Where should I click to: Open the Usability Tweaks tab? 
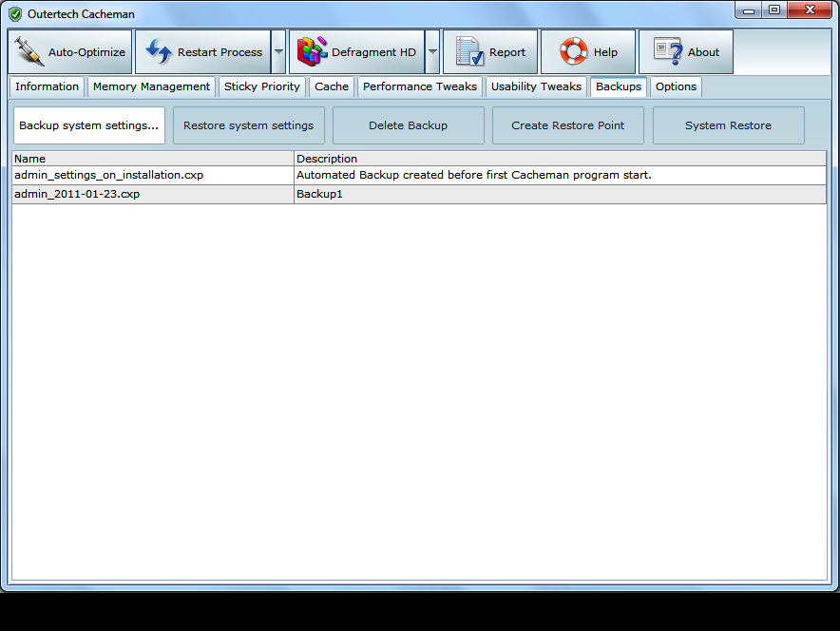coord(536,86)
